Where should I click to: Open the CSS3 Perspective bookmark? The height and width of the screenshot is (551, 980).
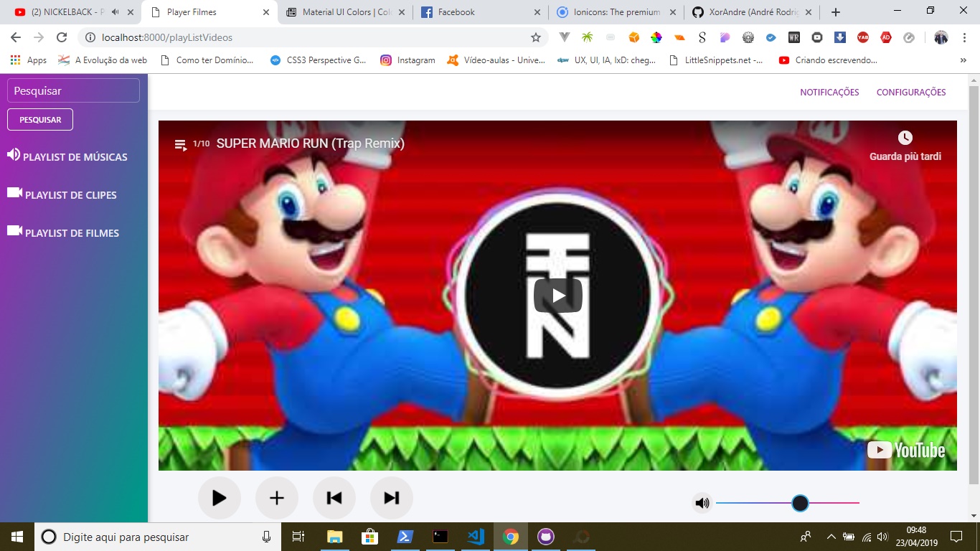[318, 60]
